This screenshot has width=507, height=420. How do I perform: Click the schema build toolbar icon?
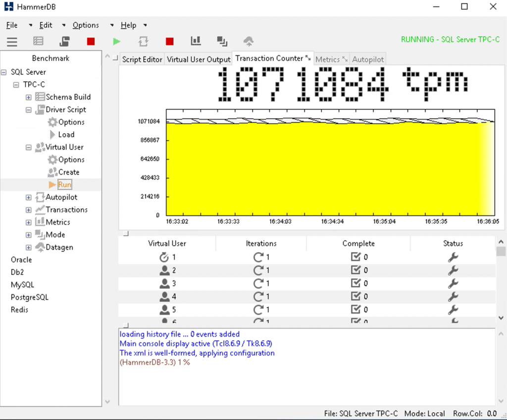click(38, 41)
